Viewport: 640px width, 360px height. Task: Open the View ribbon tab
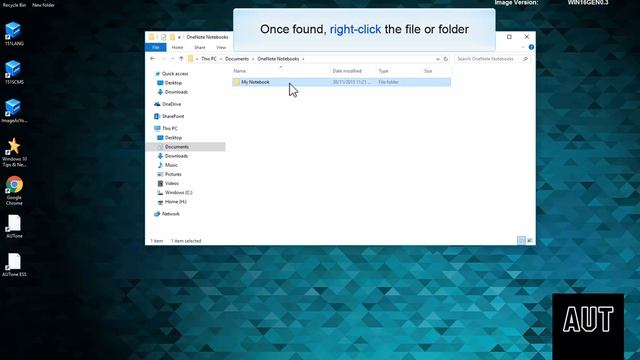(x=221, y=47)
